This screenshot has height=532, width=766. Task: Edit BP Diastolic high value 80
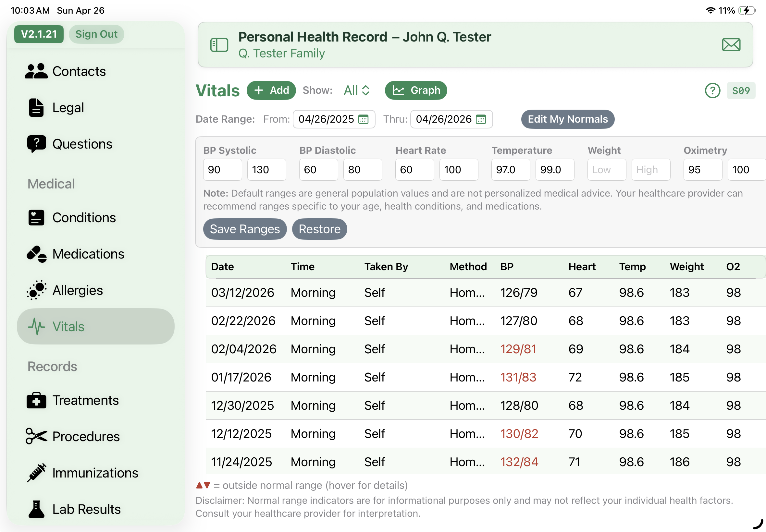(x=363, y=170)
